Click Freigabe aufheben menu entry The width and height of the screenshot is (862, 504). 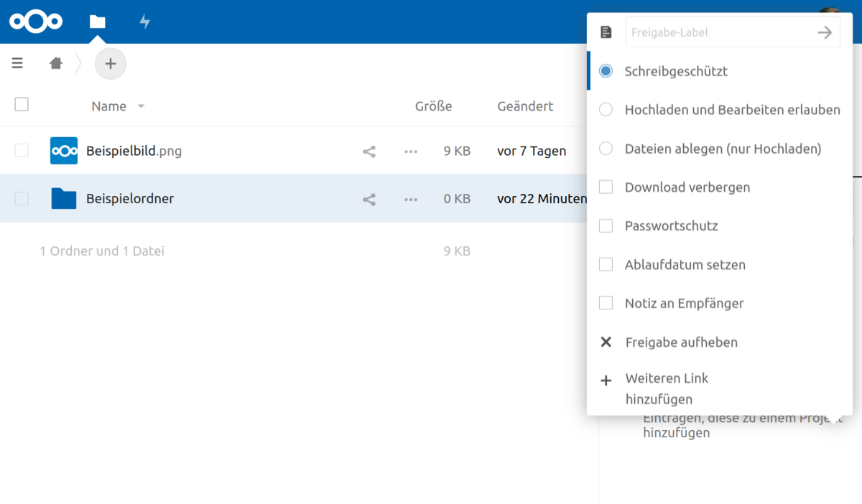pos(681,342)
